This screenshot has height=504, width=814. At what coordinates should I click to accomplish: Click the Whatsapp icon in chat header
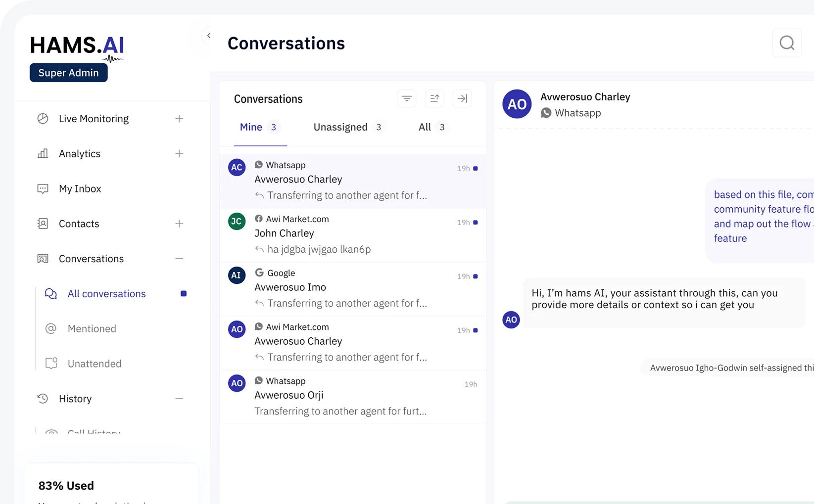[546, 113]
